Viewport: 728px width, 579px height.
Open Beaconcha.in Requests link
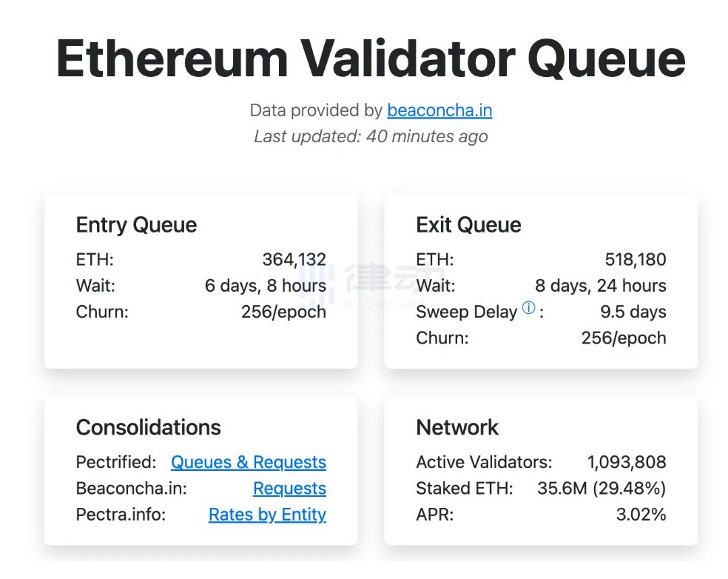coord(289,489)
